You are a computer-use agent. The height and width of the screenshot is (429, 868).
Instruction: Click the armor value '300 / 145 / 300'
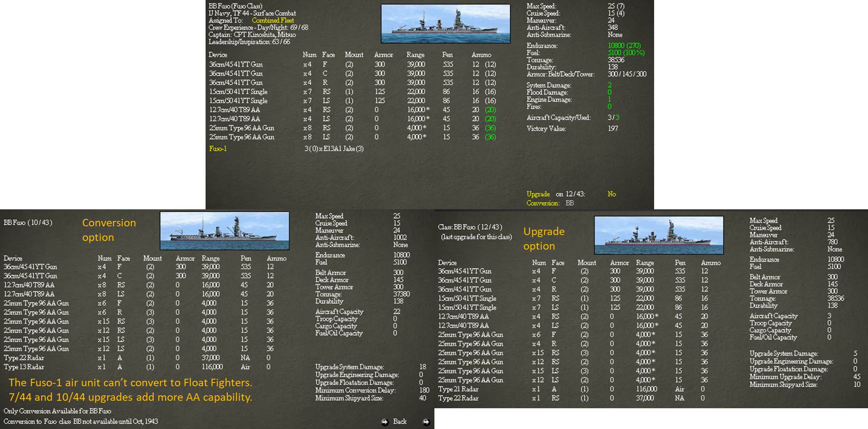[627, 74]
